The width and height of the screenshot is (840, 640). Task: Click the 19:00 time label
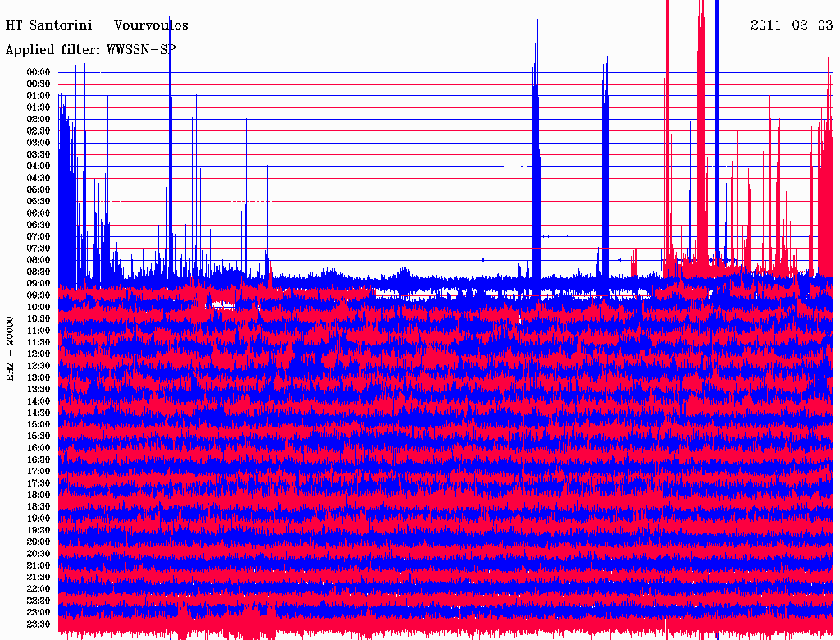coord(39,519)
